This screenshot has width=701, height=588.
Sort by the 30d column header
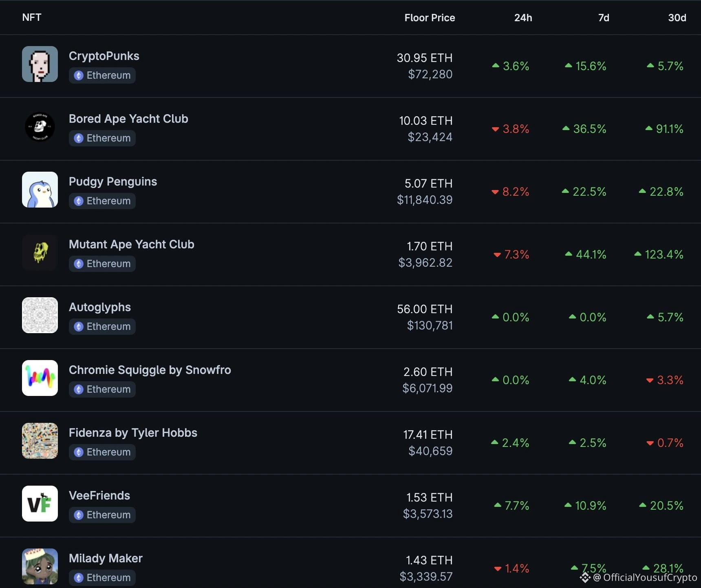click(677, 18)
